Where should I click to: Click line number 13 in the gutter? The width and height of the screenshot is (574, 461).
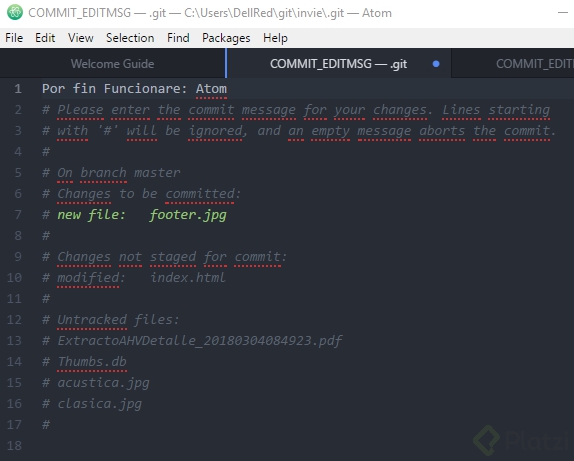[14, 341]
